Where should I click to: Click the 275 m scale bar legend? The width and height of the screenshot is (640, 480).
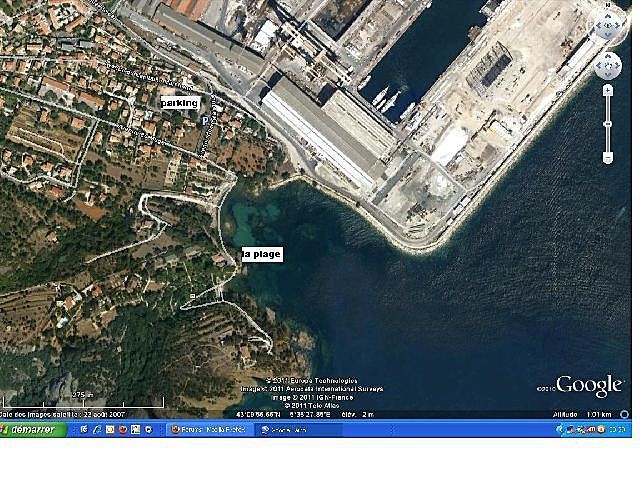tap(82, 400)
